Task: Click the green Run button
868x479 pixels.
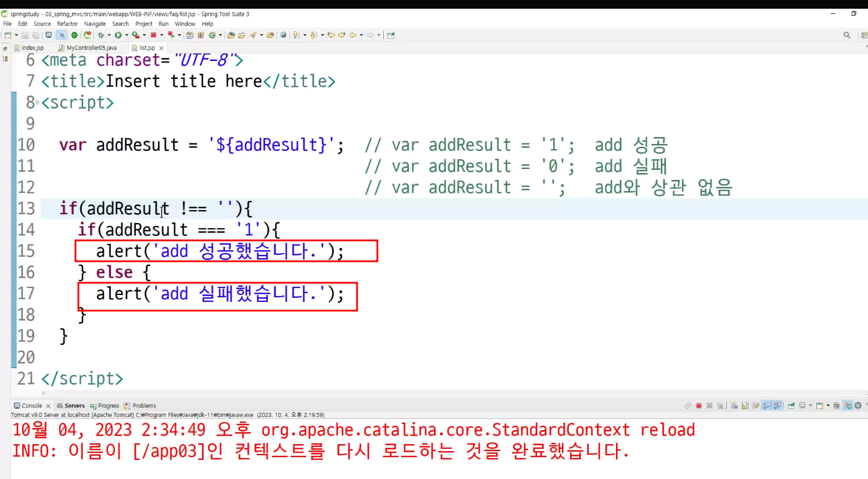Action: tap(118, 35)
